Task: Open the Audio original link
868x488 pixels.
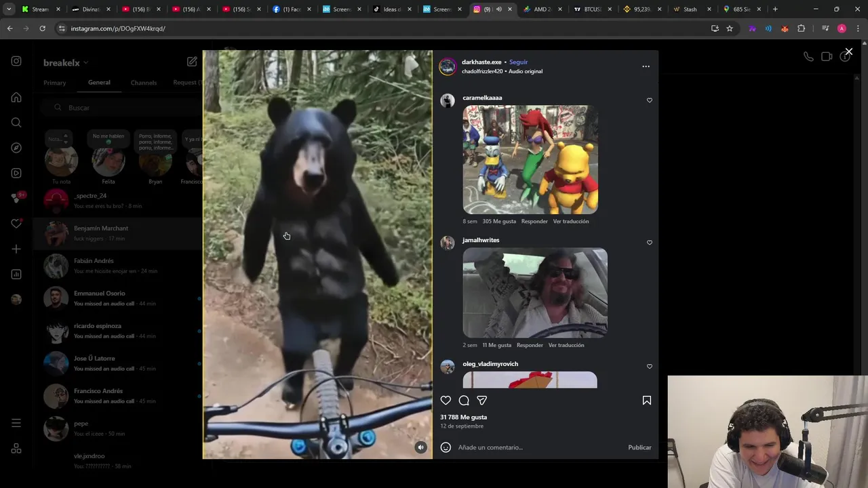Action: point(526,71)
